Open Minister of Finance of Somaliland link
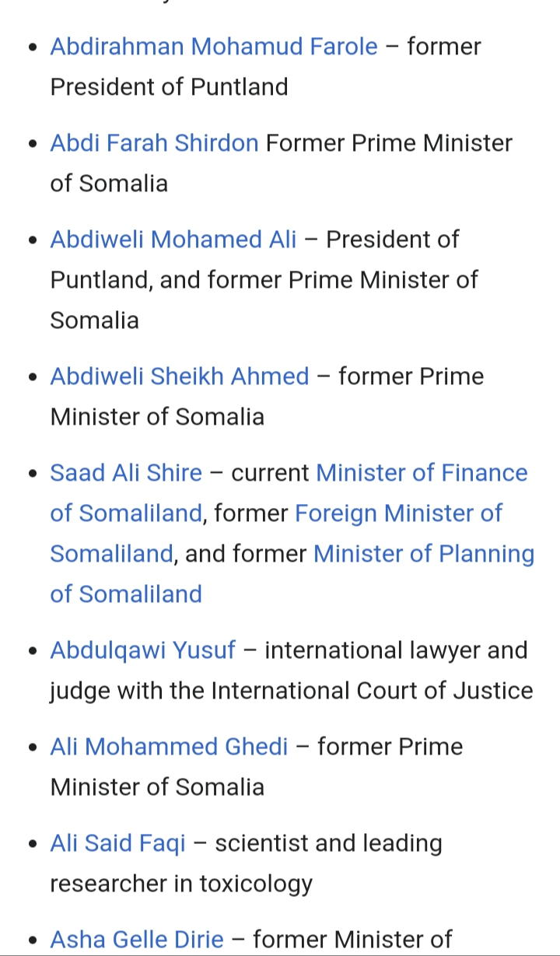Viewport: 560px width, 956px height. 422,473
